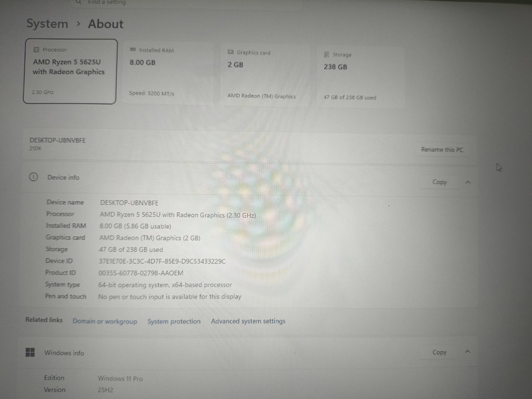Click the Rename this PC button
The height and width of the screenshot is (399, 532).
point(442,150)
